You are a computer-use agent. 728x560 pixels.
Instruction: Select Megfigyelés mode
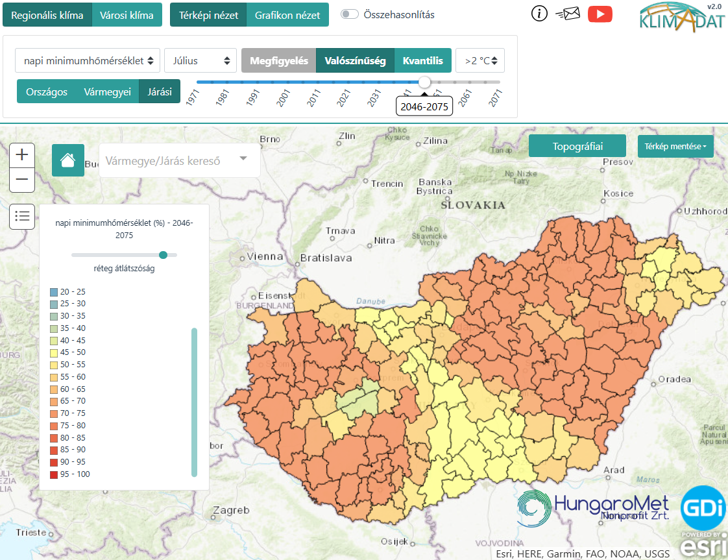click(x=278, y=60)
